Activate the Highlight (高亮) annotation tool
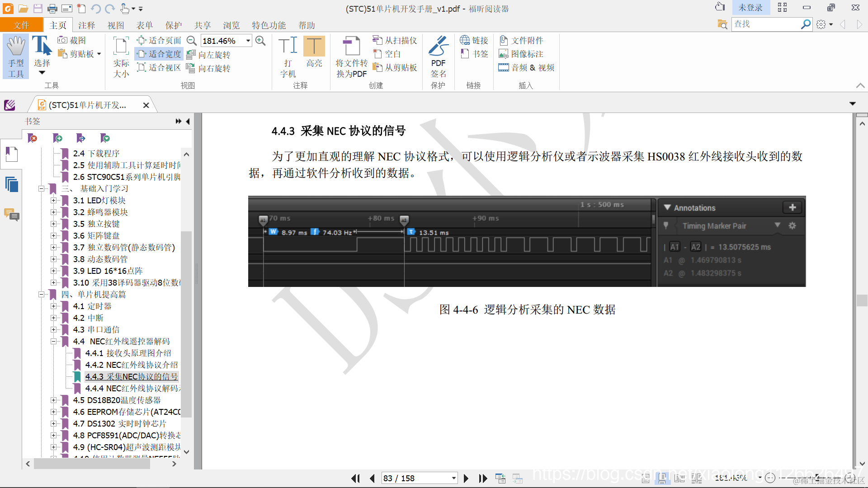 pos(314,46)
